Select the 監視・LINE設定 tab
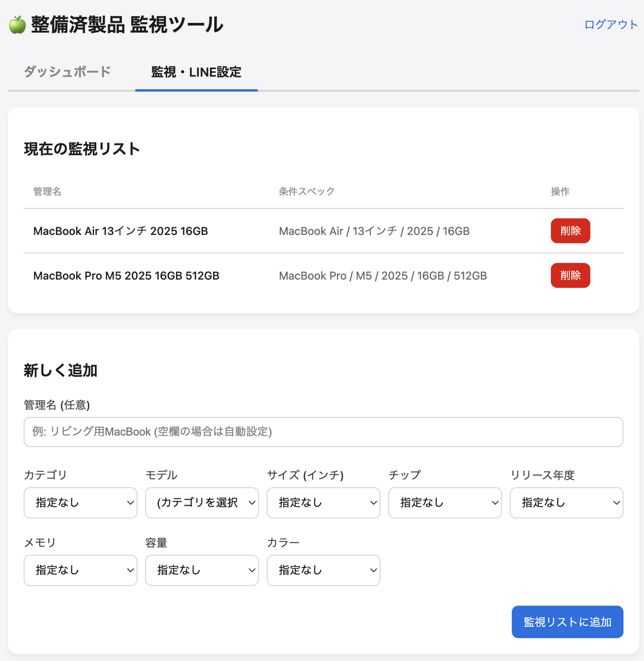Screen dimensions: 644x661 [x=196, y=72]
